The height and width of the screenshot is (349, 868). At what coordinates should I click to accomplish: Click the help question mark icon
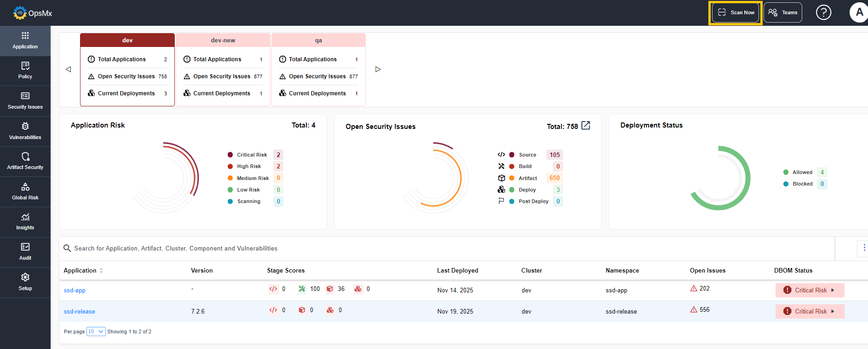pos(823,12)
